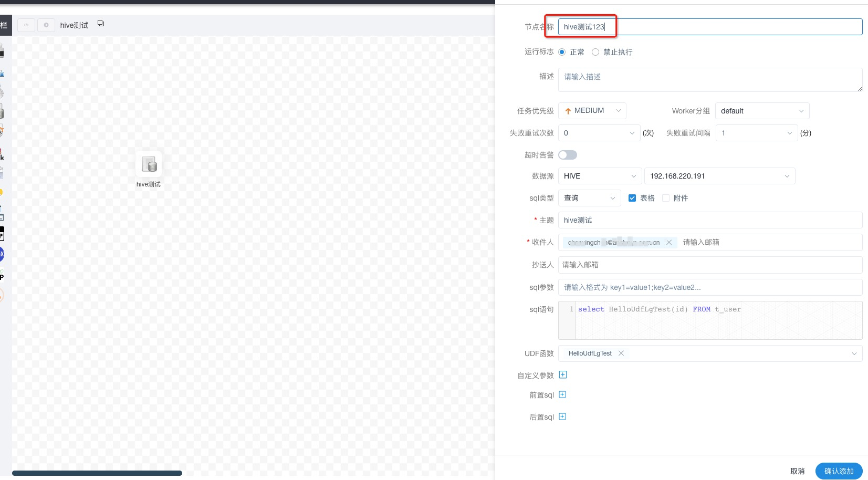Remove the HelloUdfLgTest UDF tag via its X
The width and height of the screenshot is (868, 480).
621,353
